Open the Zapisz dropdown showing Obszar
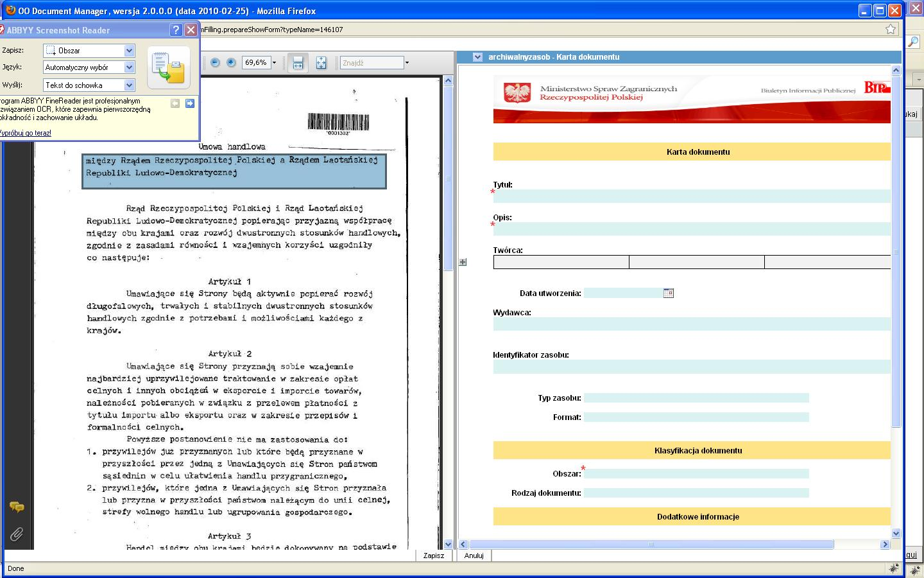The width and height of the screenshot is (924, 578). click(x=129, y=50)
